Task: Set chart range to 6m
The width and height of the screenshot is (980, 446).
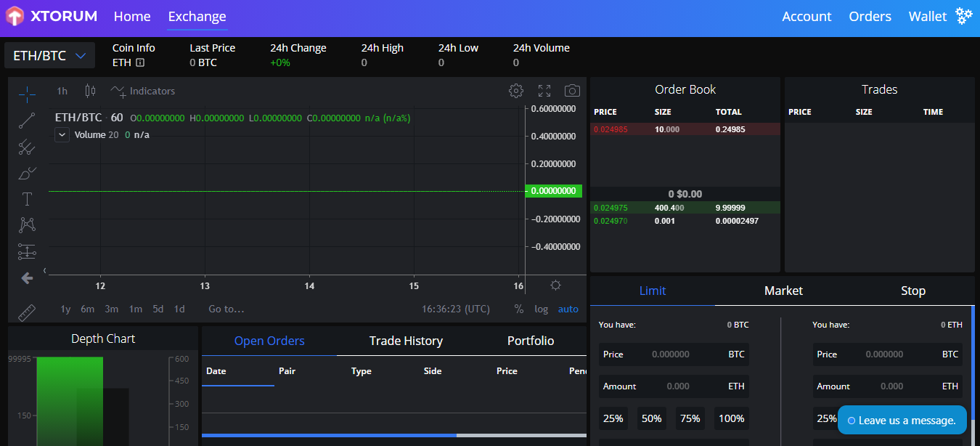Action: (x=88, y=309)
